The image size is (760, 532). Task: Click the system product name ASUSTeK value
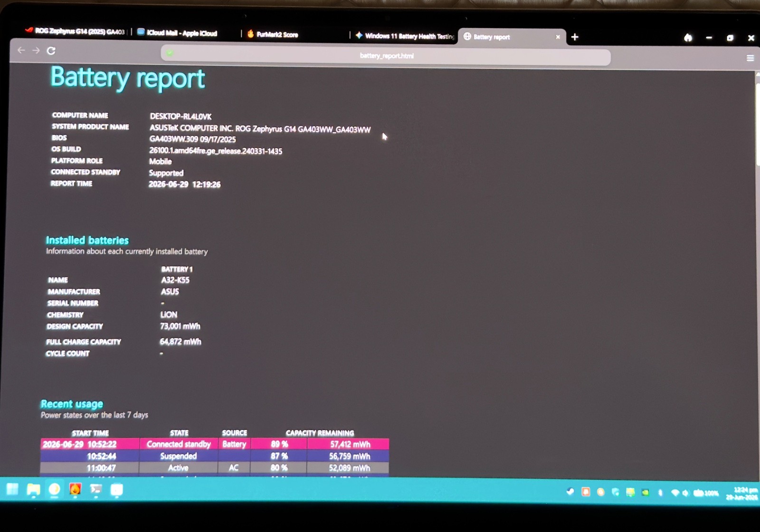pyautogui.click(x=260, y=129)
